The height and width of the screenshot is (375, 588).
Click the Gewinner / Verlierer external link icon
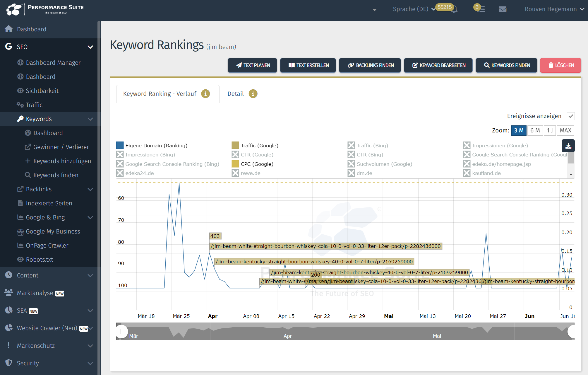coord(28,147)
